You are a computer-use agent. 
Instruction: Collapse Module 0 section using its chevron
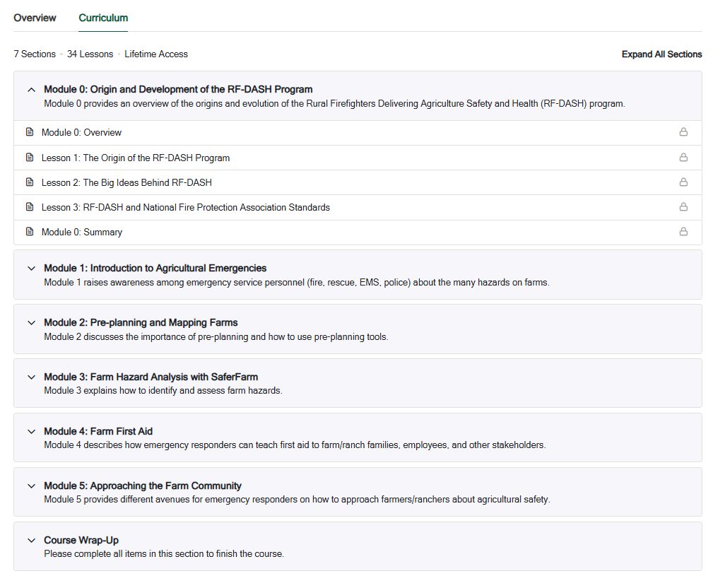tap(31, 90)
